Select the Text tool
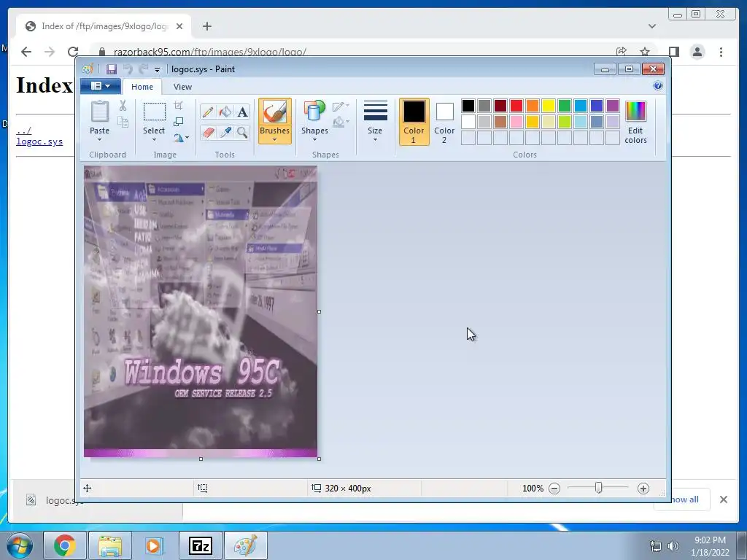 (x=242, y=112)
